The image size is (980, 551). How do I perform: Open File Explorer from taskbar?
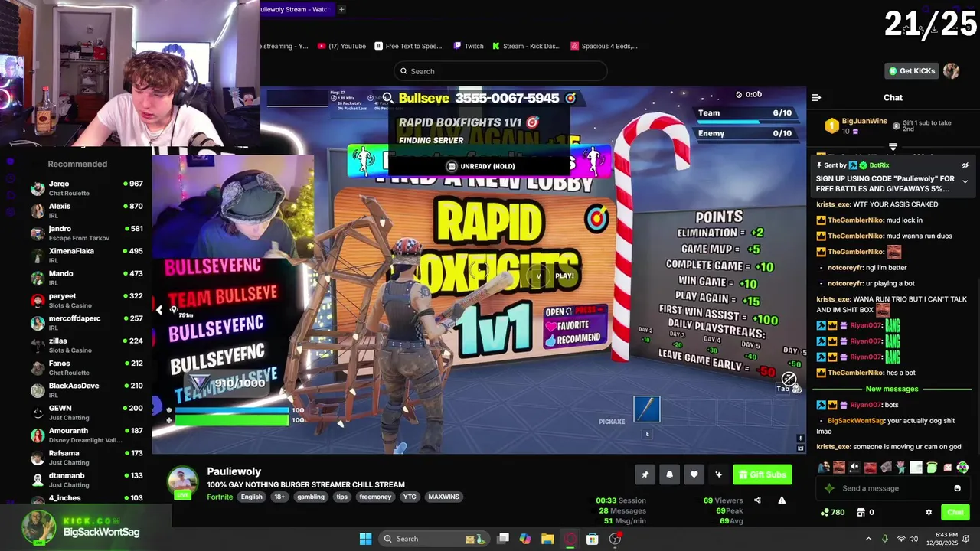(547, 539)
